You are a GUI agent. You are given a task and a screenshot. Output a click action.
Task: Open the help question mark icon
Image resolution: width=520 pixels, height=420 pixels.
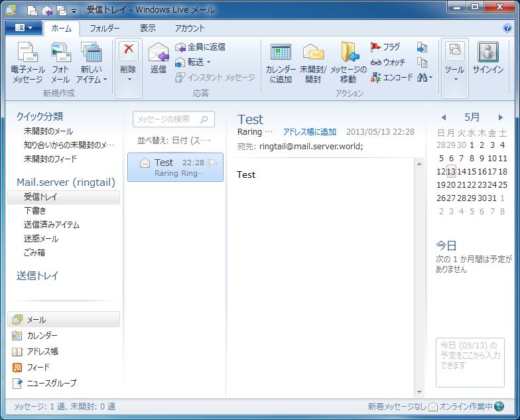pyautogui.click(x=507, y=28)
